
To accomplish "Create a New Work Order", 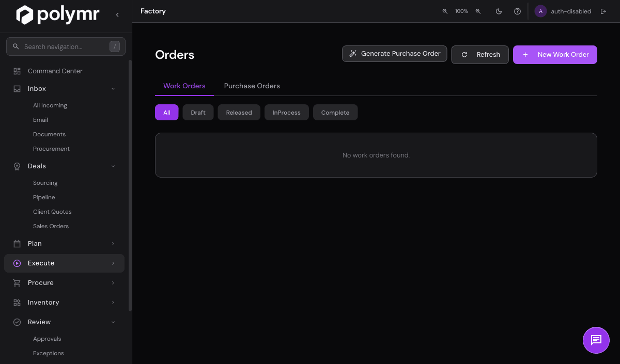I will [x=555, y=55].
